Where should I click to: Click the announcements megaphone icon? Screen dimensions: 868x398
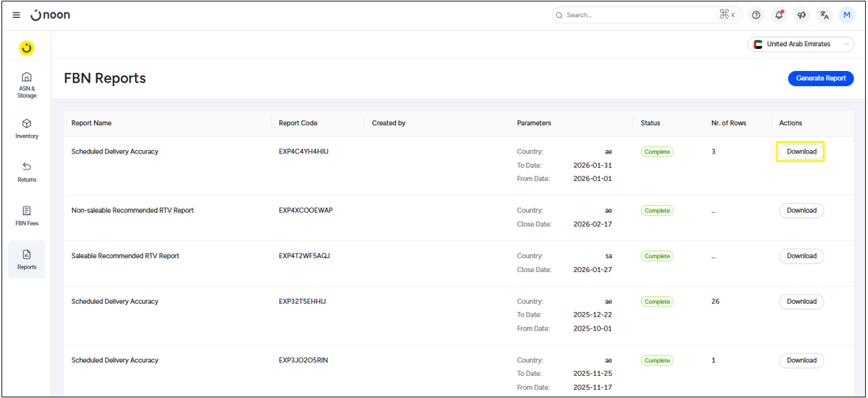point(802,15)
